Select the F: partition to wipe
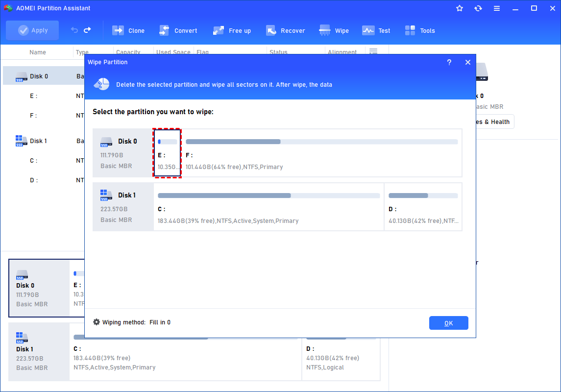 321,153
